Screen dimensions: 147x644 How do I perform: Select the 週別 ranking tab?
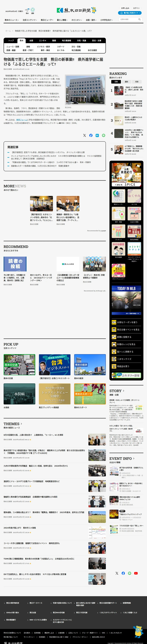127,82
